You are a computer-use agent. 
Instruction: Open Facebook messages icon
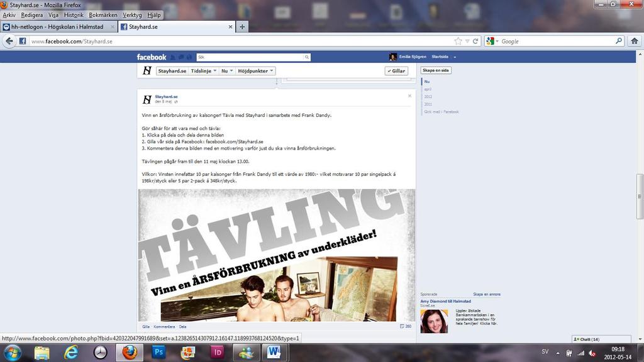[x=181, y=57]
